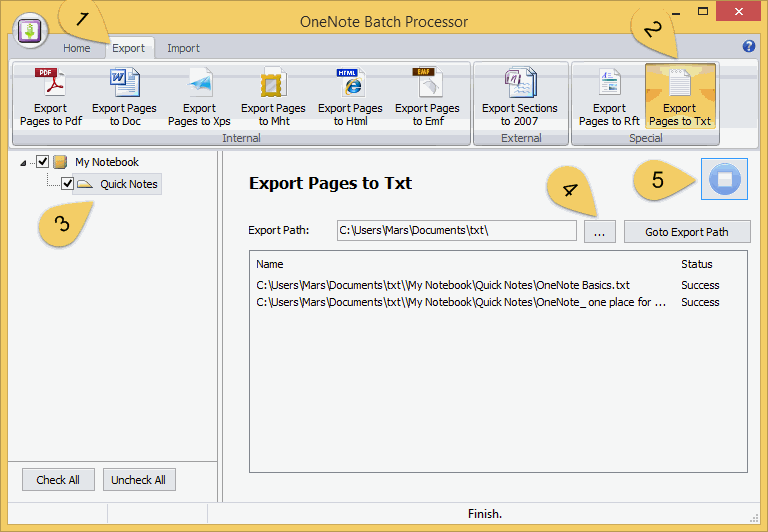The width and height of the screenshot is (768, 532).
Task: Collapse the My Notebook tree node
Action: (x=23, y=163)
